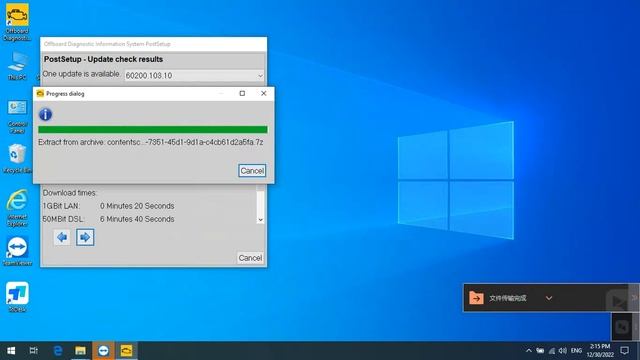The height and width of the screenshot is (360, 640).
Task: Show hidden system tray icons
Action: coord(529,351)
